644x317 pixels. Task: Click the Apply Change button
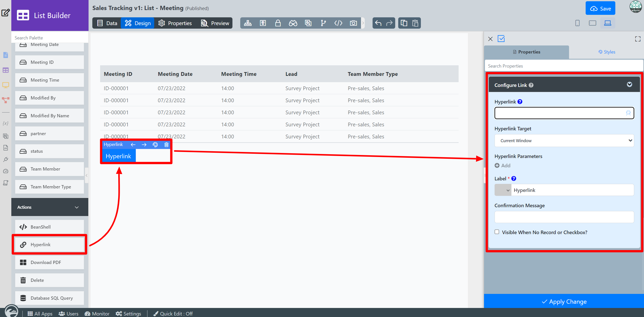coord(564,301)
